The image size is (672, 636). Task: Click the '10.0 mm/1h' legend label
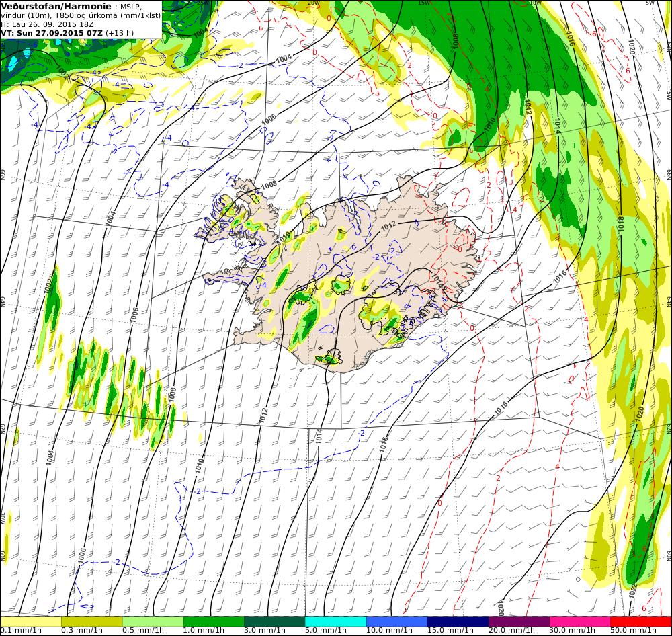(x=390, y=631)
